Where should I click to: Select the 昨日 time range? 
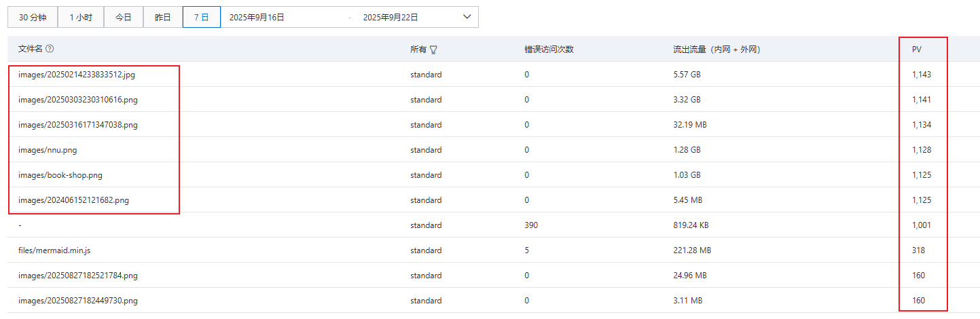163,18
